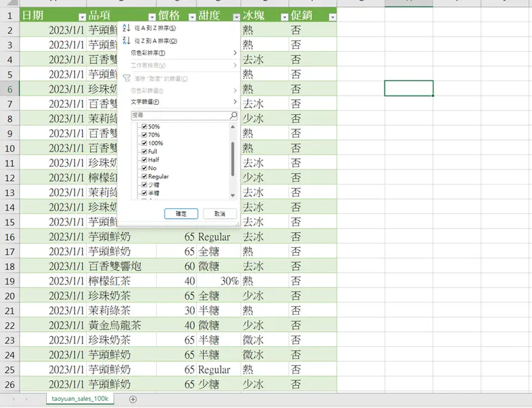Open the 品項 column filter dropdown
Screen dimensions: 532x408
[x=152, y=17]
